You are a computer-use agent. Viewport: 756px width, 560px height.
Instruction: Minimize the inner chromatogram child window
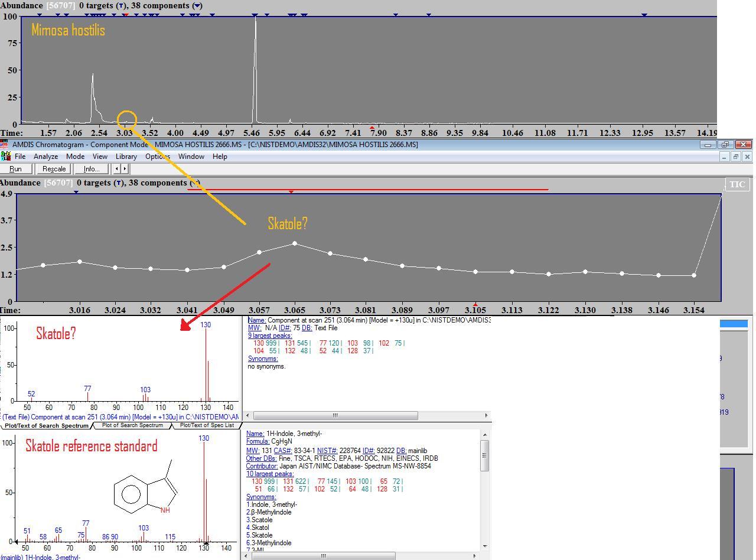point(724,157)
